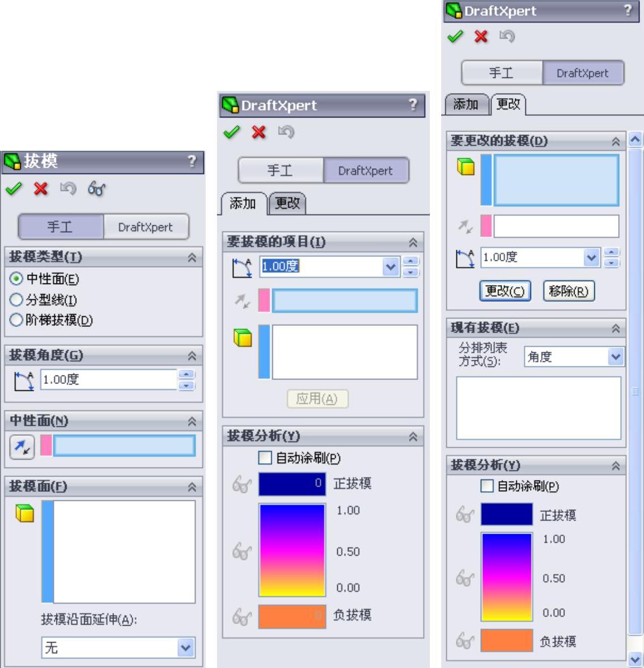Click undo arrow in middle DraftXpert panel
Viewport: 644px width, 668px height.
click(x=286, y=132)
